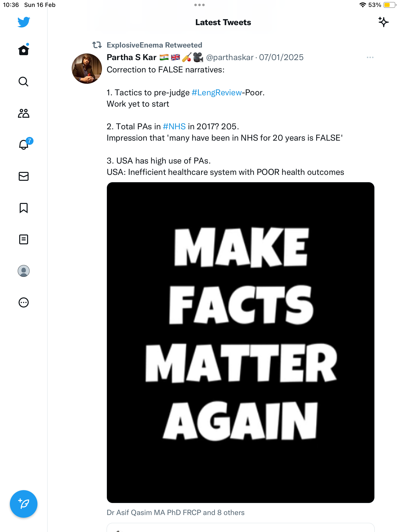The width and height of the screenshot is (399, 532).
Task: Open the Search magnifier icon
Action: pos(24,82)
